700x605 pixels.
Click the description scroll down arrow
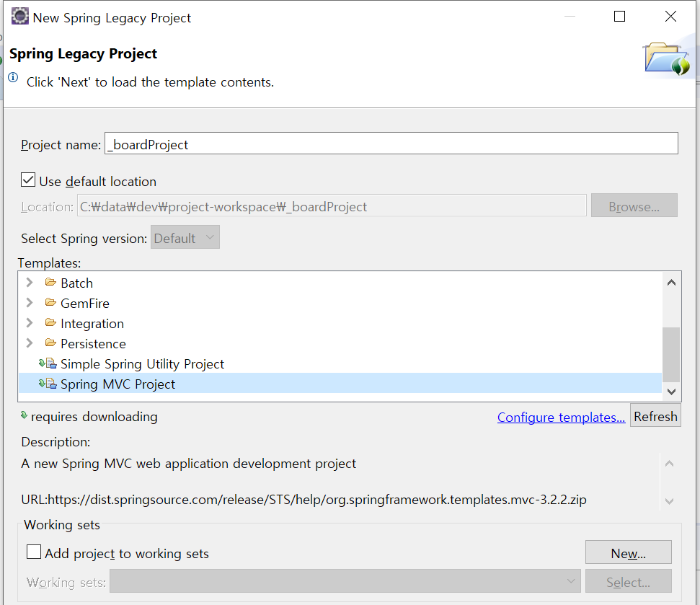coord(669,501)
